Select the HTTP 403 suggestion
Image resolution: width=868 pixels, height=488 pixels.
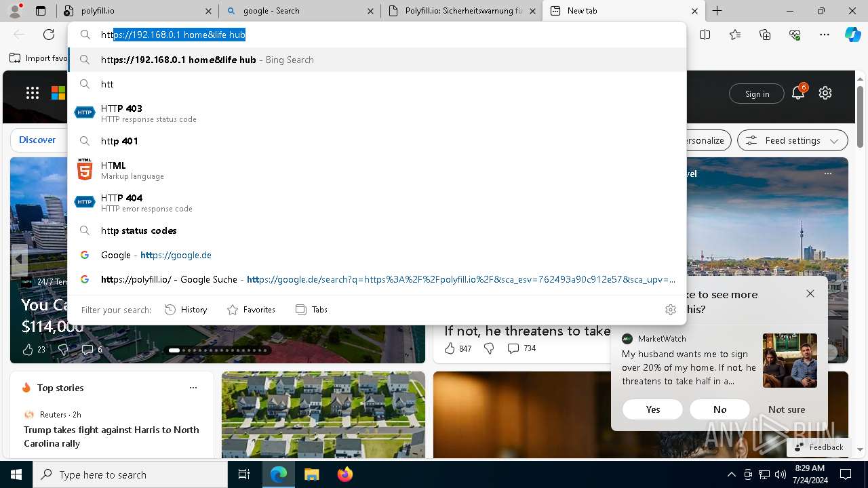click(377, 113)
